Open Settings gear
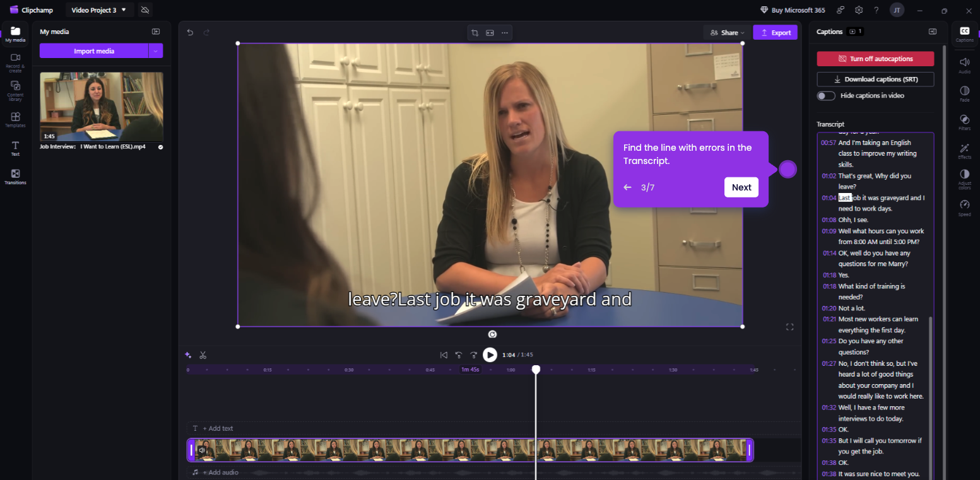The height and width of the screenshot is (480, 980). [x=859, y=10]
